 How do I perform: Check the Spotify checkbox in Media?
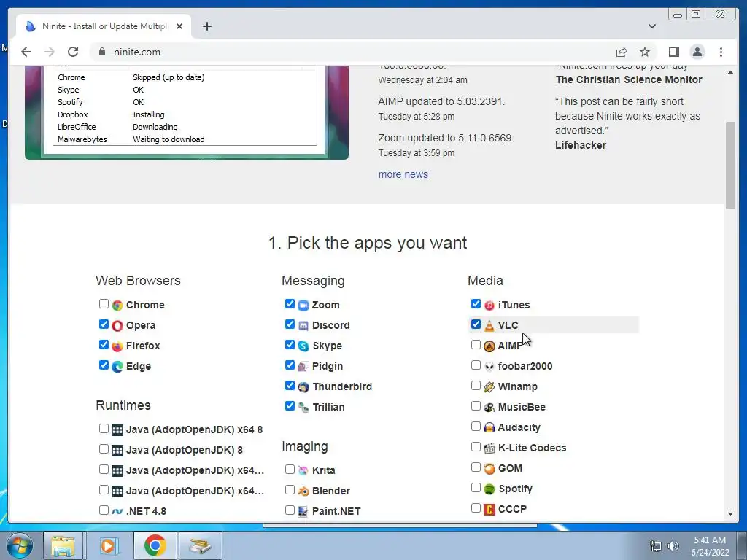click(x=476, y=488)
